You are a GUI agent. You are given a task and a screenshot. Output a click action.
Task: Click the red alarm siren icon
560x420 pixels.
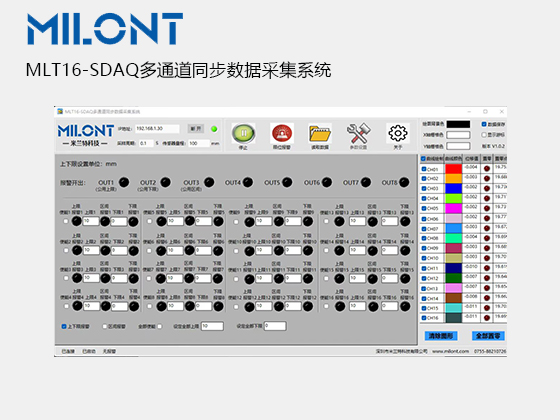click(282, 133)
